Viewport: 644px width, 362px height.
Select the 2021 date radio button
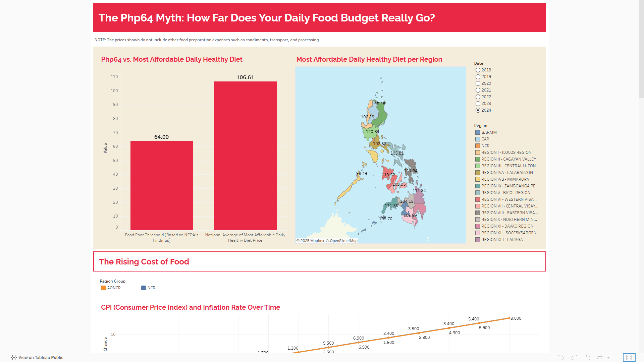(478, 90)
